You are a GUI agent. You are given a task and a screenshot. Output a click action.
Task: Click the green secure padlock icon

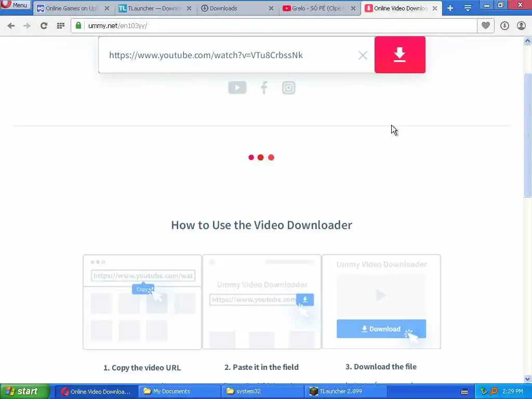click(x=78, y=25)
